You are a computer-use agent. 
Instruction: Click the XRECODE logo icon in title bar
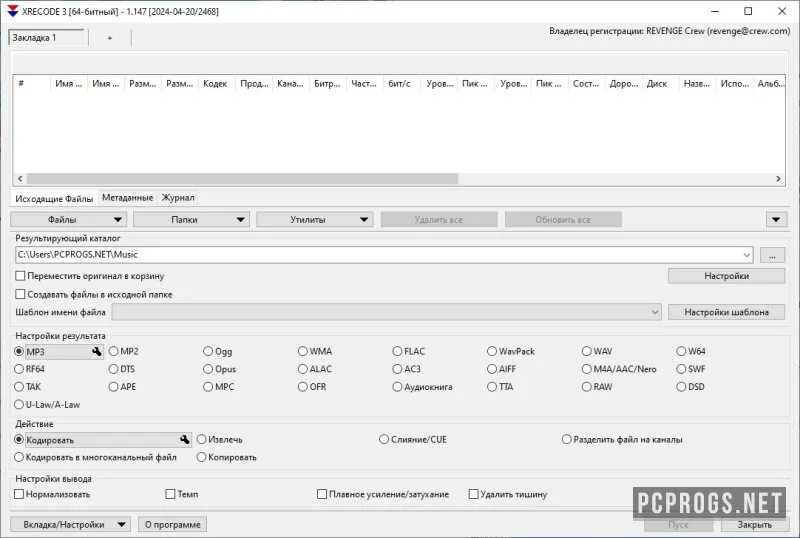12,11
